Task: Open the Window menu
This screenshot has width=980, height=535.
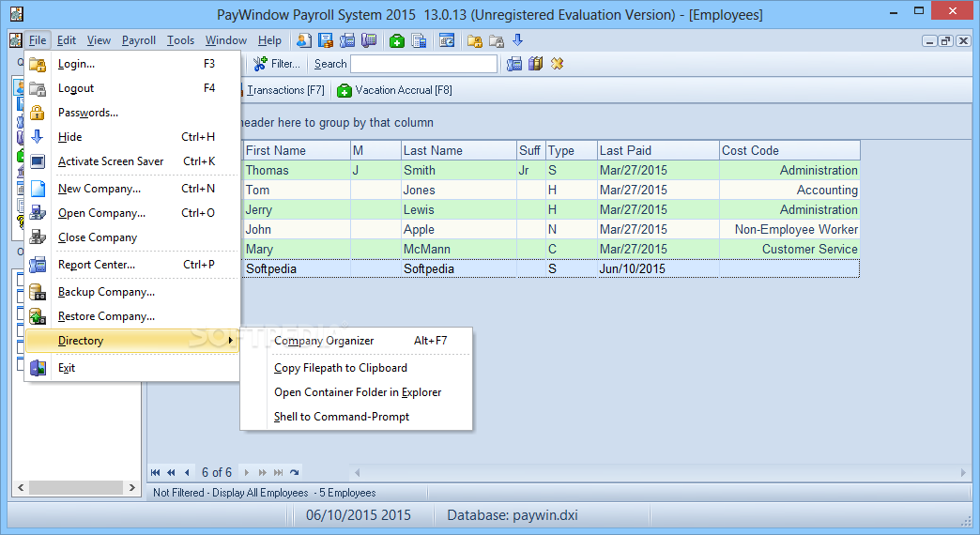Action: [226, 40]
